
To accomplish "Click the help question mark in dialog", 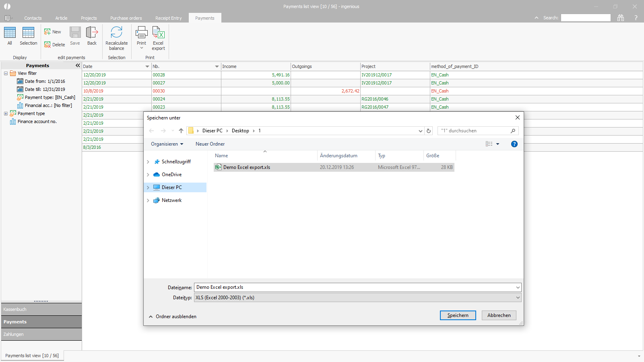I will point(514,144).
